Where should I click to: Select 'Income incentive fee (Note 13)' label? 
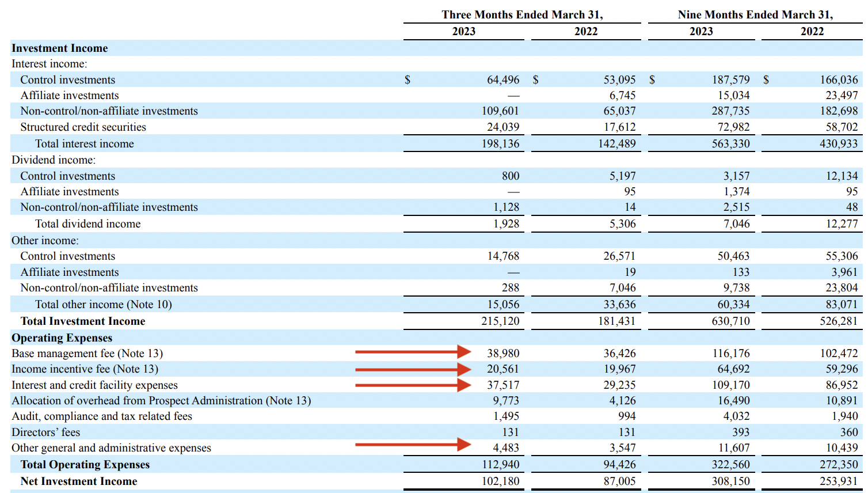(85, 369)
